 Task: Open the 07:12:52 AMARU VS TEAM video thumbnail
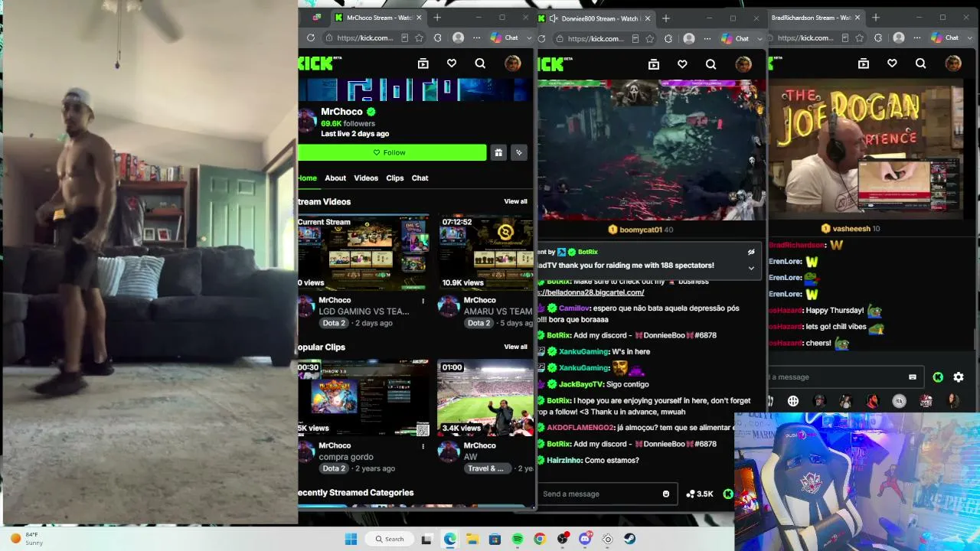pos(485,253)
